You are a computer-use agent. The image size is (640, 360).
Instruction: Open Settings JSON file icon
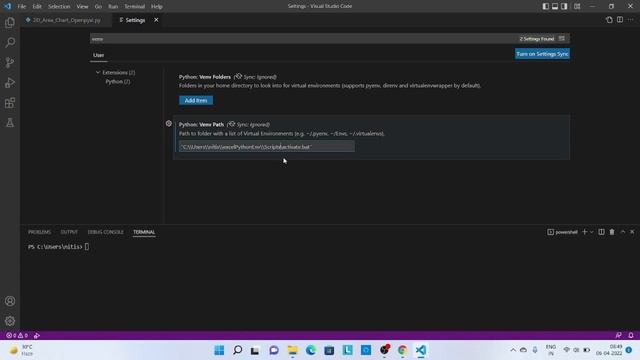(x=609, y=20)
